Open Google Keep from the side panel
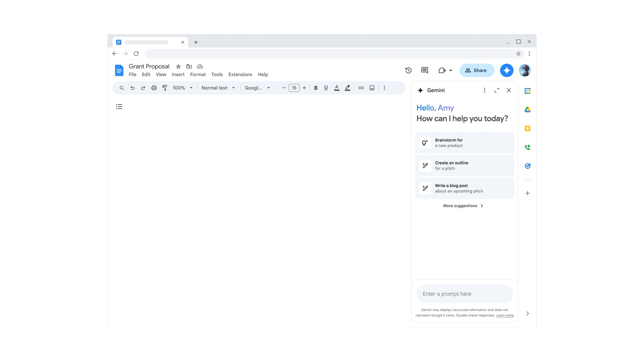The image size is (644, 362). pyautogui.click(x=528, y=128)
